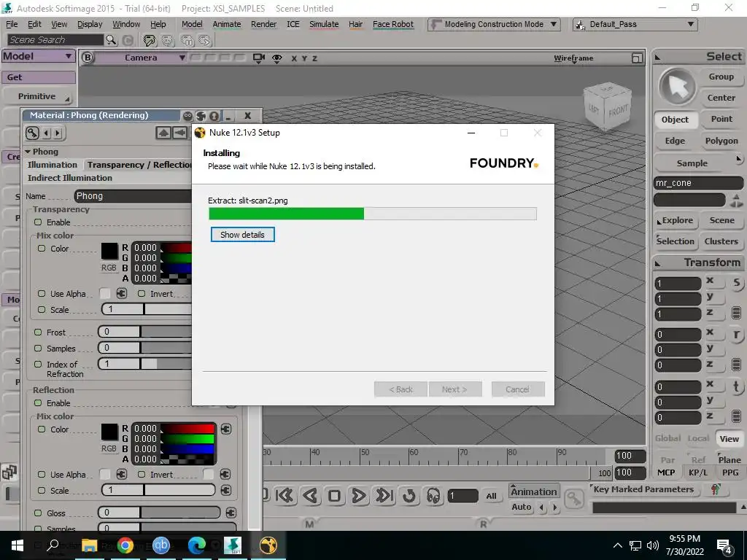Click the Nuke installer taskbar icon
Screen dimensions: 747x560
tap(268, 545)
